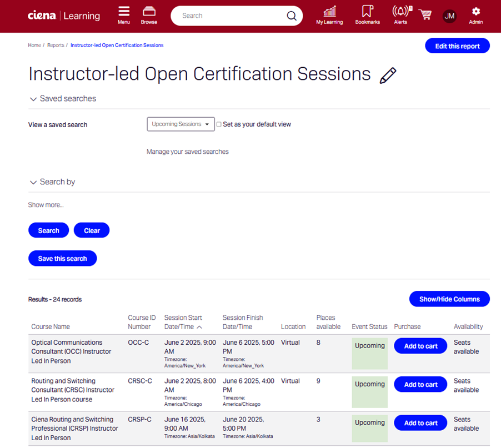
Task: Open the Bookmarks icon
Action: point(368,15)
